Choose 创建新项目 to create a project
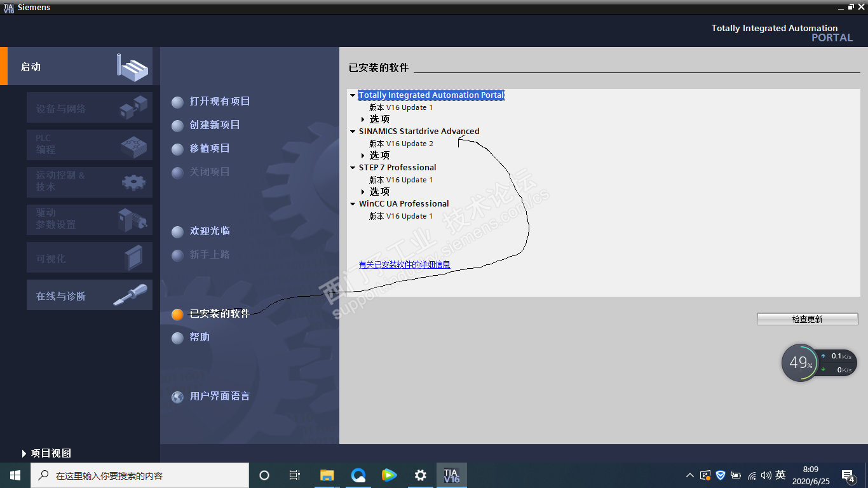Viewport: 868px width, 488px height. point(215,125)
